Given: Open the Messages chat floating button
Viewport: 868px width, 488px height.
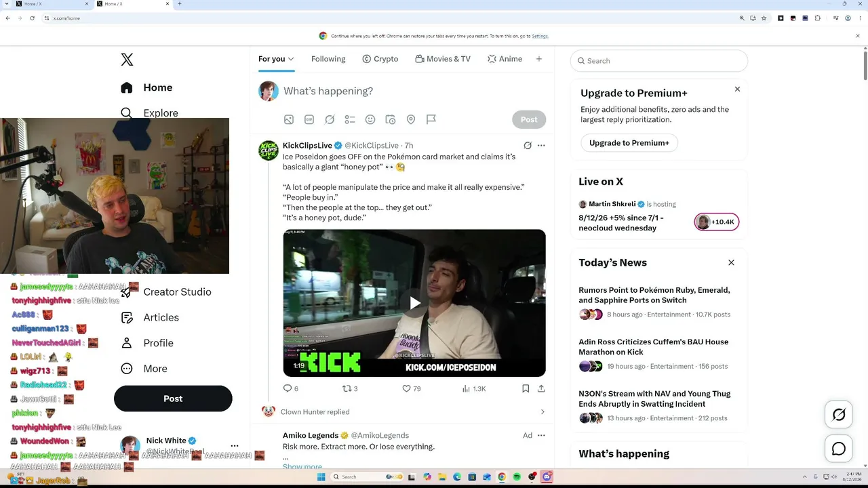Looking at the screenshot, I should click(x=839, y=449).
